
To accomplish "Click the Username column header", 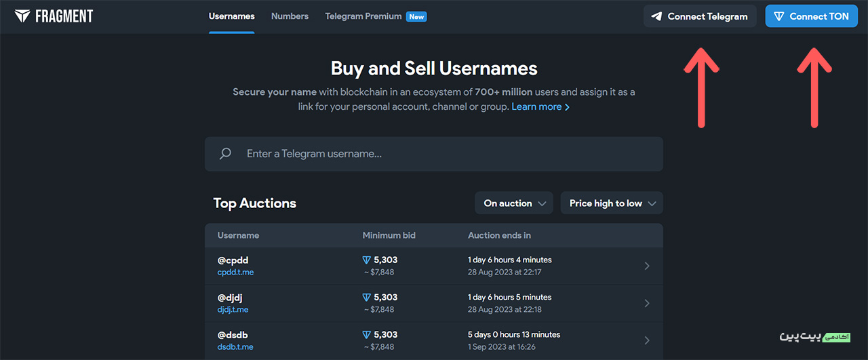I will pos(238,235).
